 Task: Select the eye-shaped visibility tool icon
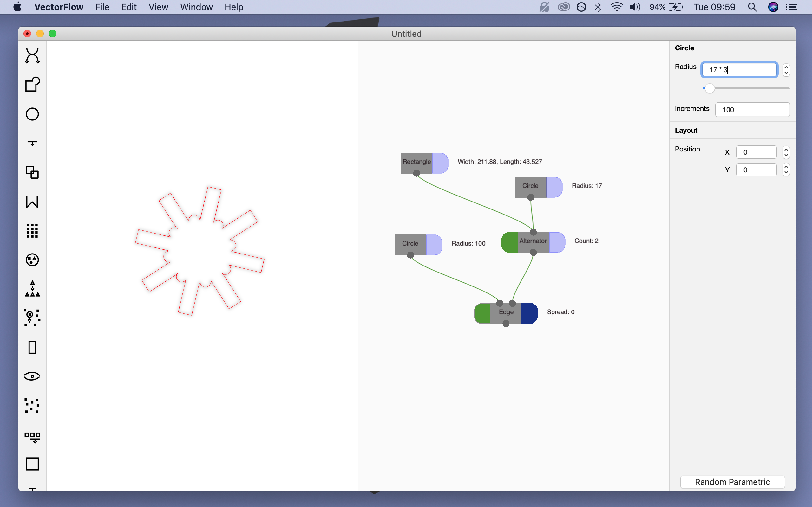click(32, 376)
